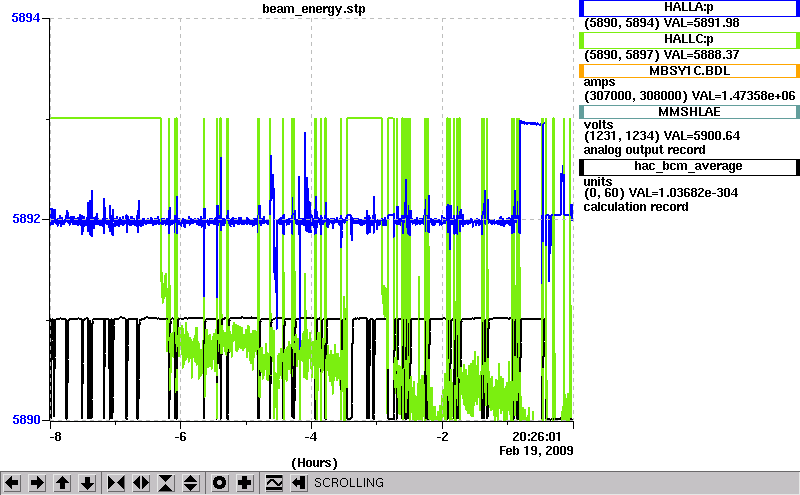Click the return-to-scrolling arrow button

tap(299, 483)
